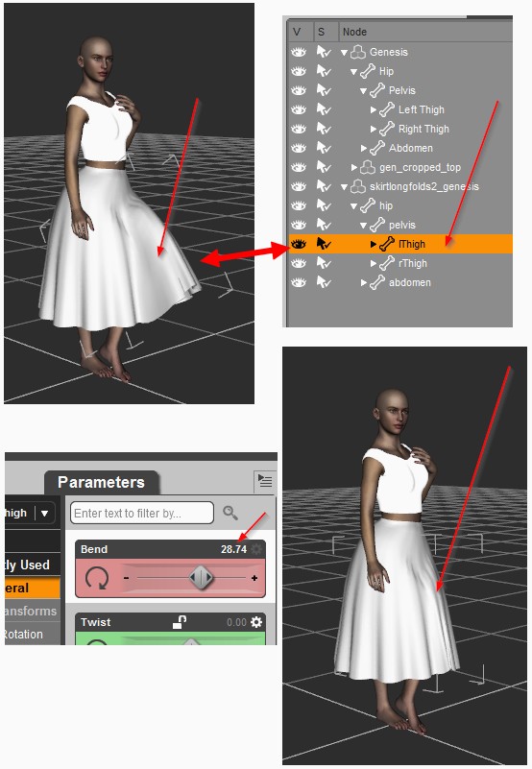Open Bend parameter settings gear
This screenshot has height=769, width=532.
point(256,549)
